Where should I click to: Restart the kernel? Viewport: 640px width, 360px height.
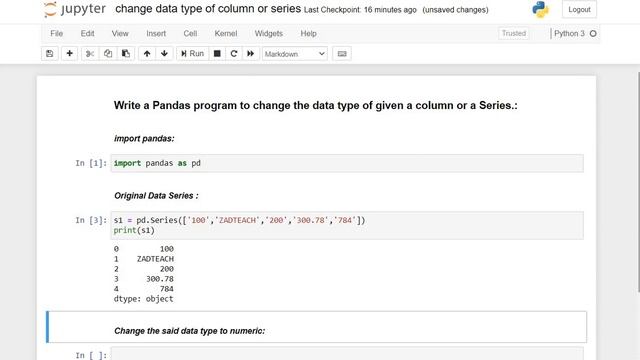(234, 54)
